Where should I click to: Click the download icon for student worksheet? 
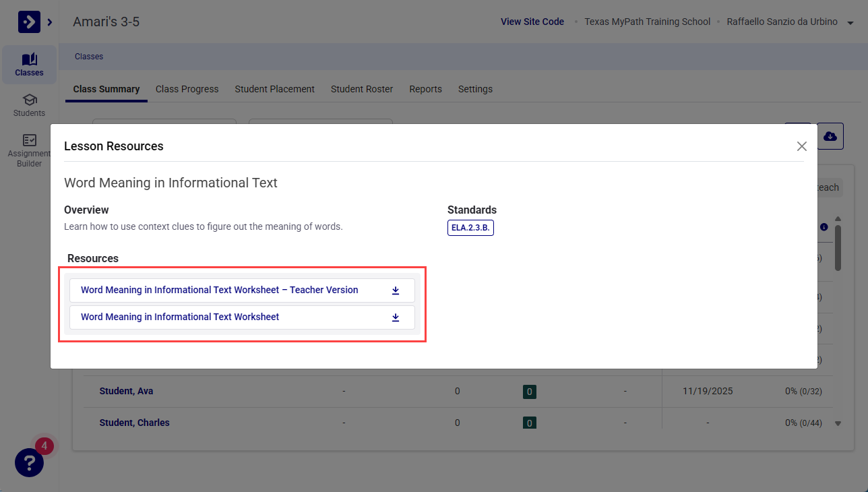396,317
